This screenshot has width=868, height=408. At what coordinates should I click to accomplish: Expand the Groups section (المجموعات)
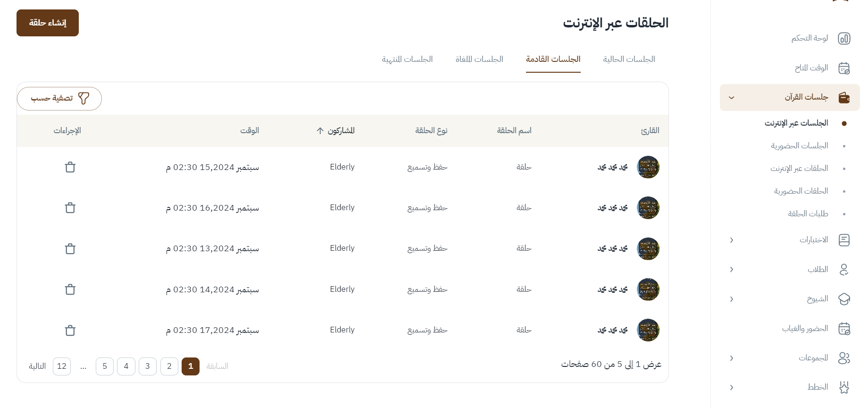pyautogui.click(x=732, y=358)
